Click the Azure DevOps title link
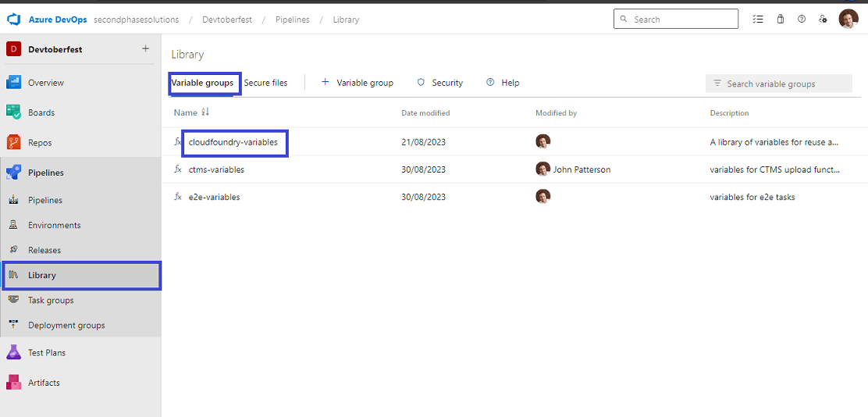 [x=58, y=20]
